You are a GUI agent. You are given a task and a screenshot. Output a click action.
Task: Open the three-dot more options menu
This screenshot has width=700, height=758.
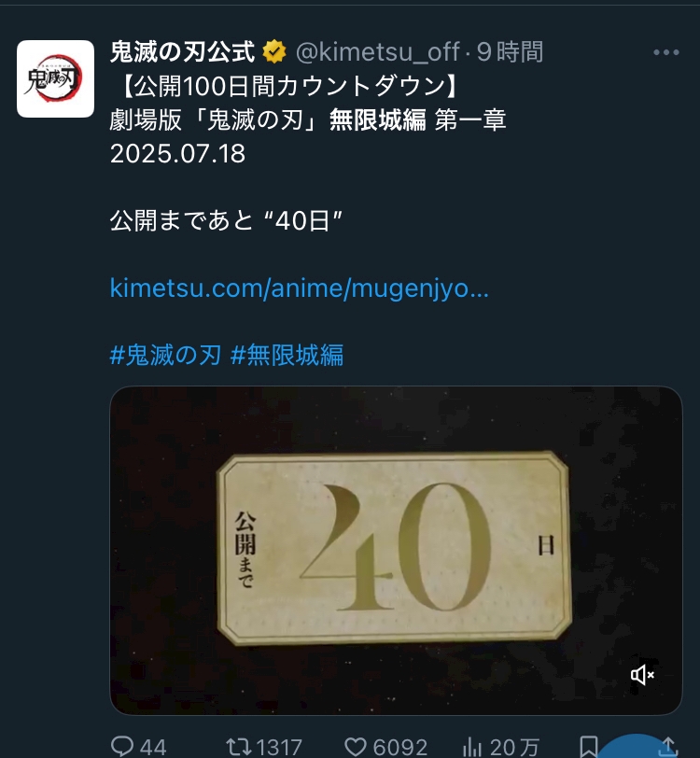click(665, 52)
